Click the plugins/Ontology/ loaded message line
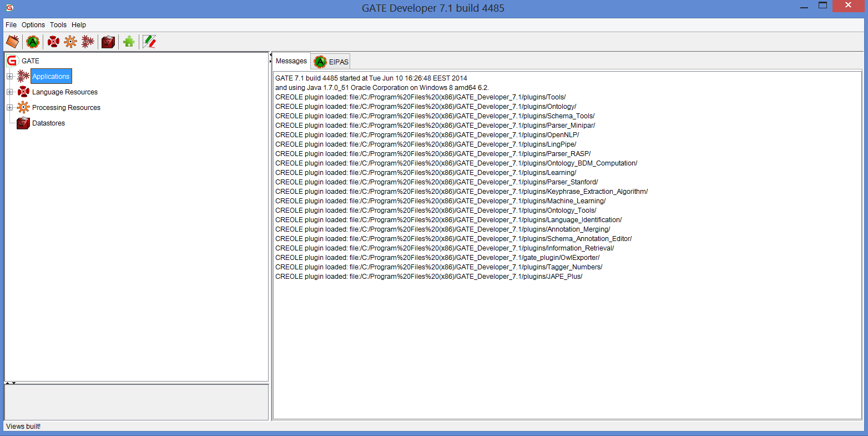The height and width of the screenshot is (436, 868). pyautogui.click(x=426, y=107)
